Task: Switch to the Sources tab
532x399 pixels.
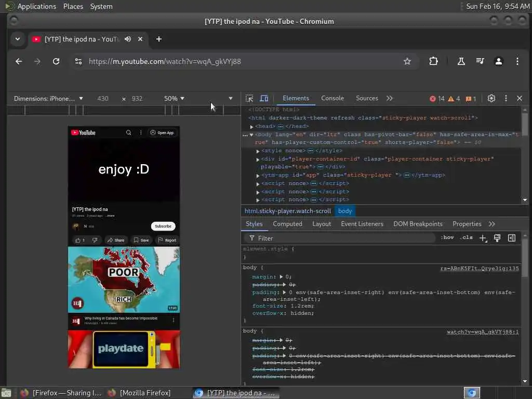Action: coord(367,98)
